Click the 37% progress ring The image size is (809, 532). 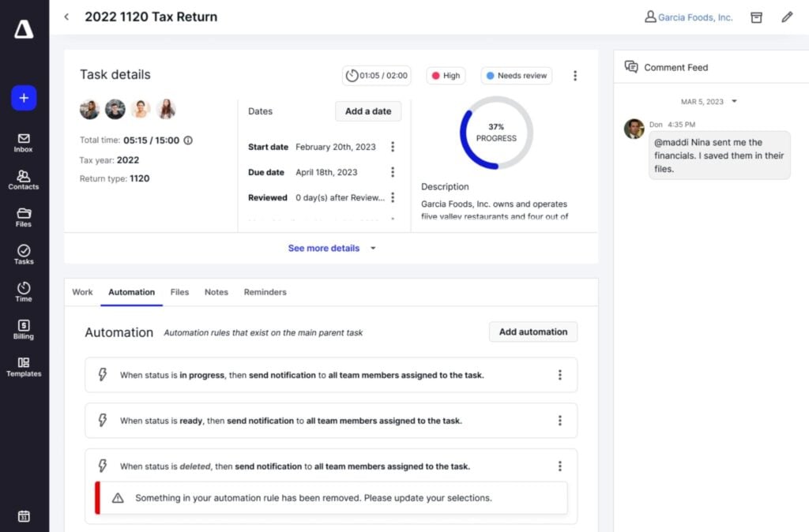pyautogui.click(x=496, y=133)
